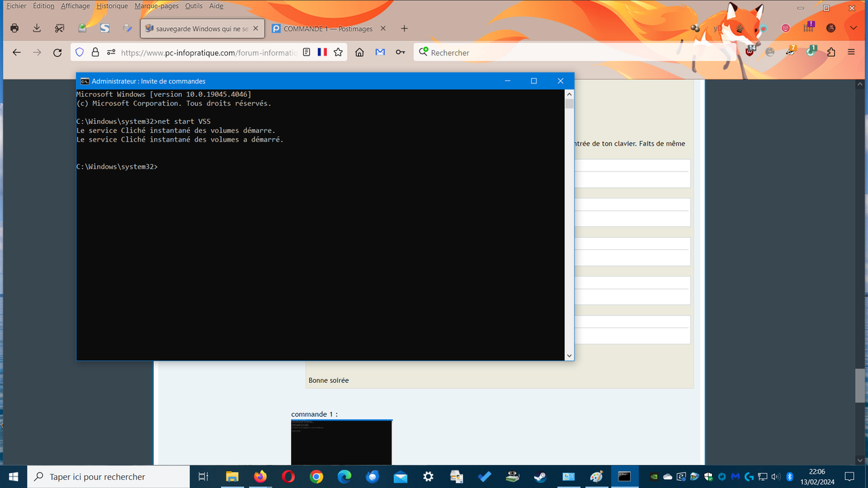Click the library icon with purple alert
Image resolution: width=868 pixels, height=488 pixels.
(808, 28)
